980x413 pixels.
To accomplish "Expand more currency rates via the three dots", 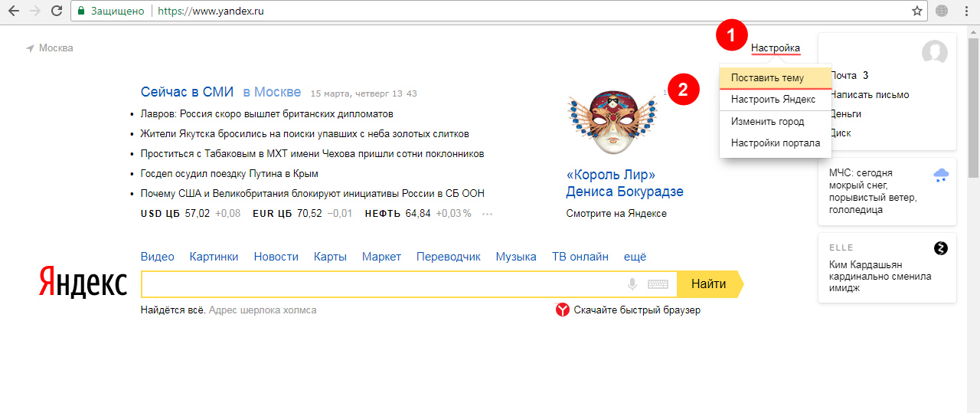I will tap(487, 214).
